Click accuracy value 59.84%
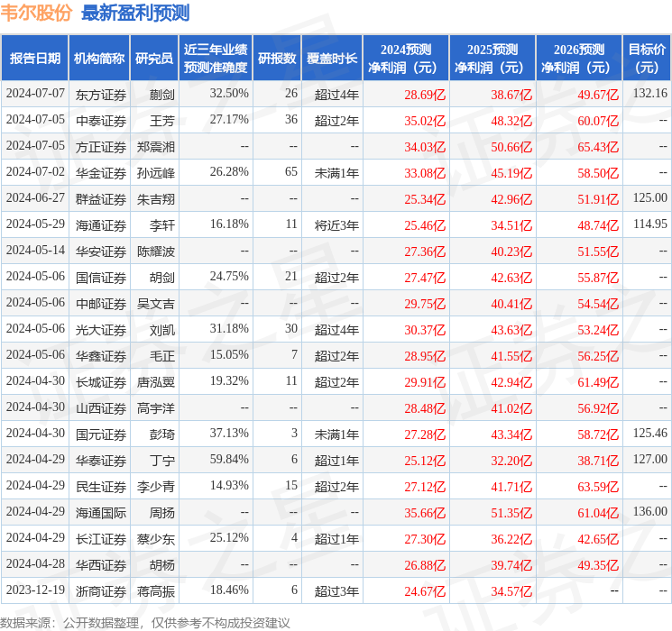Screen dimensions: 672x631 229,459
